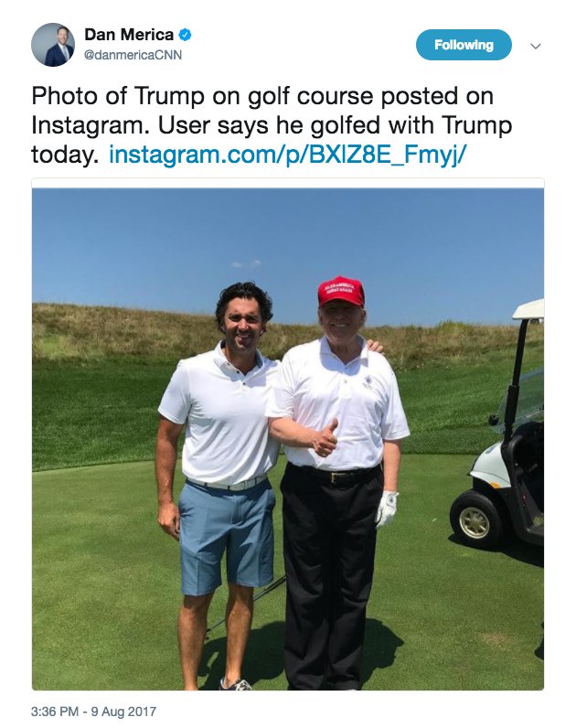
Task: Click the red cap in the photo
Action: [341, 291]
